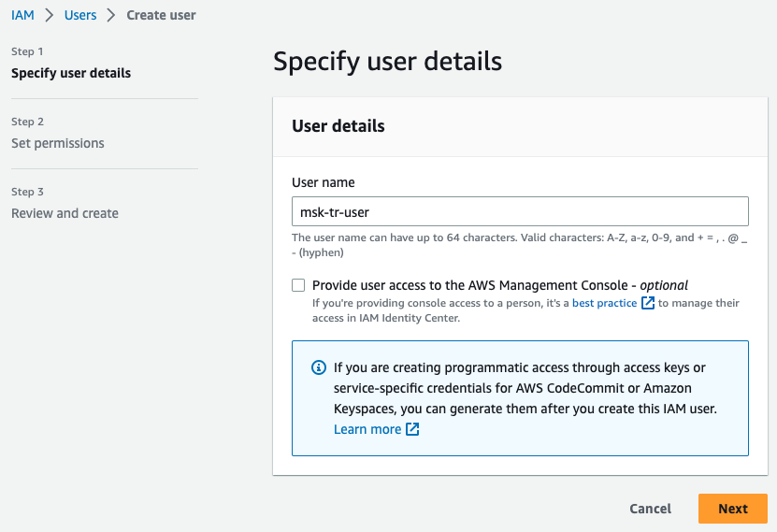Screen dimensions: 777x532
Task: Select the Create user breadcrumb item
Action: (161, 15)
